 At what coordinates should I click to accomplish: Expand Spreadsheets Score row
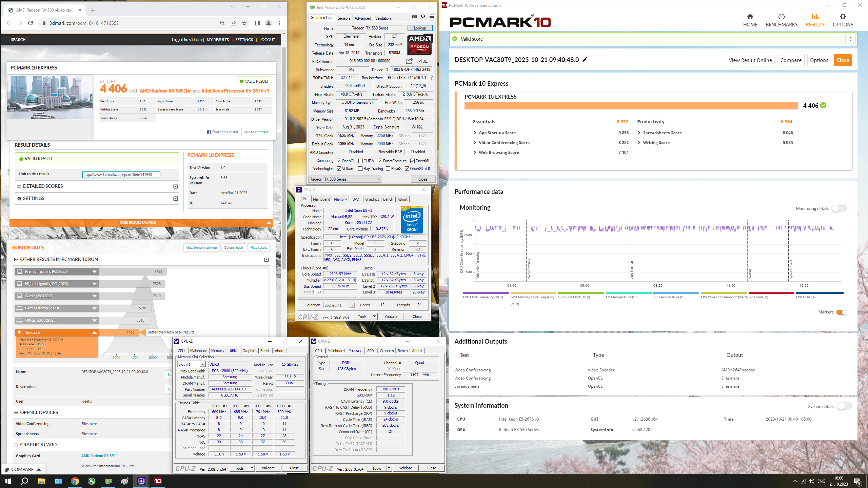[639, 133]
